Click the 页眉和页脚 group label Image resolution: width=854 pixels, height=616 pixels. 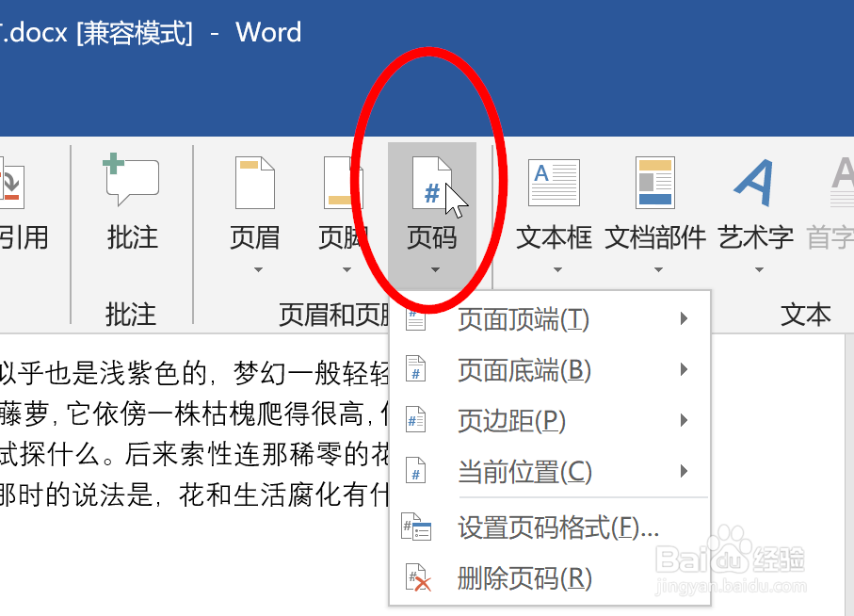[334, 315]
